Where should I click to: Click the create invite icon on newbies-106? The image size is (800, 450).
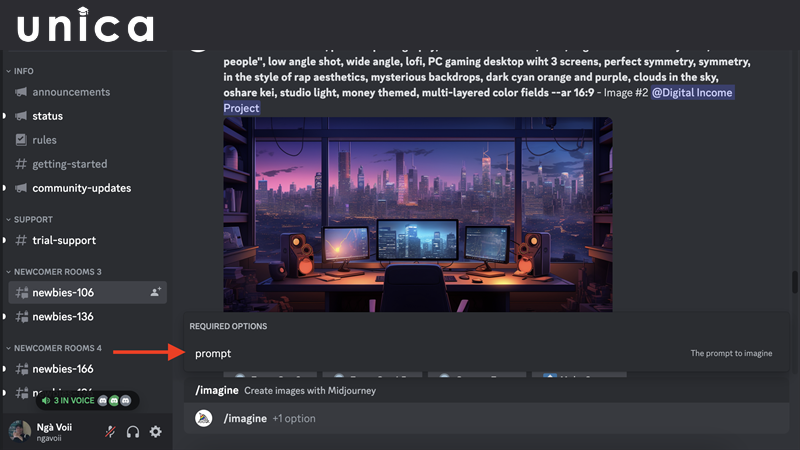156,292
